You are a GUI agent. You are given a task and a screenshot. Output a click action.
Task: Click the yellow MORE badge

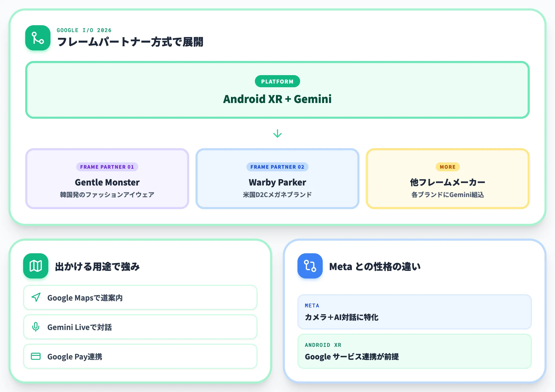(x=448, y=167)
